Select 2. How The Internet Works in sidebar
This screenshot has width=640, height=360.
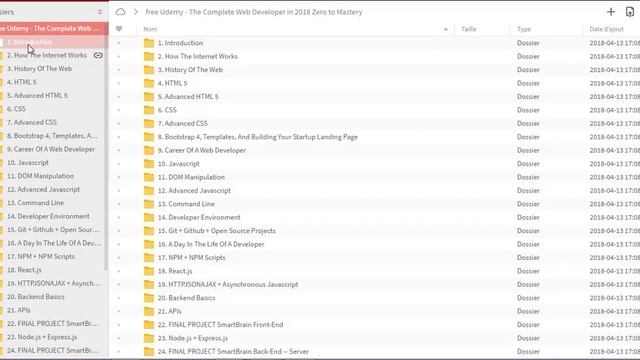coord(47,55)
